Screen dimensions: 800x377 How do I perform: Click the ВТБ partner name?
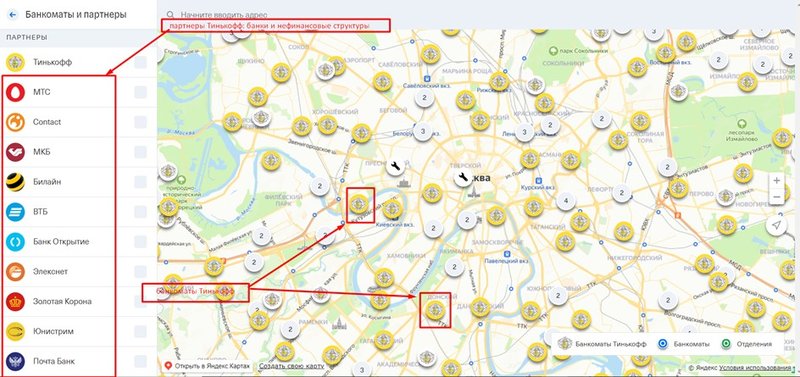click(x=40, y=212)
